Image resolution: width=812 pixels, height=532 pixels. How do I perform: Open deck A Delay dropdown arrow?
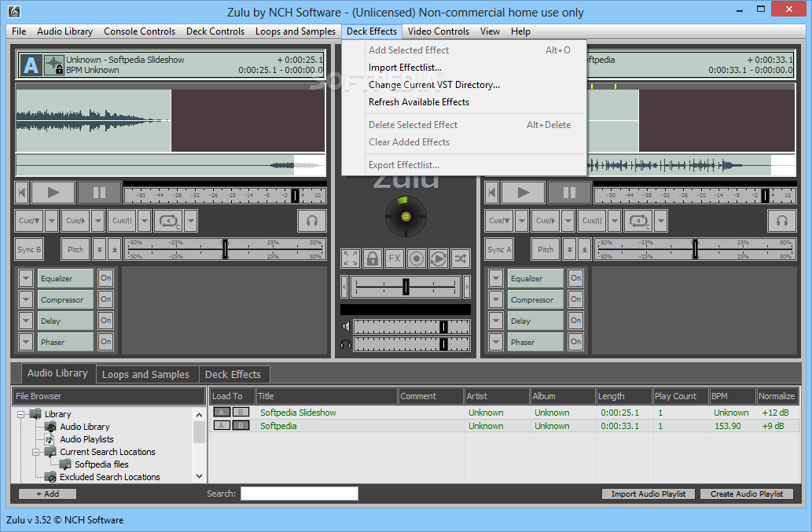pyautogui.click(x=26, y=321)
